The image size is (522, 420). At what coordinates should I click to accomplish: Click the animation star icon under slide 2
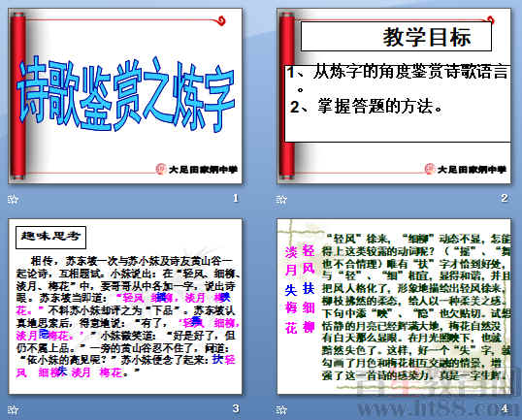pos(281,200)
